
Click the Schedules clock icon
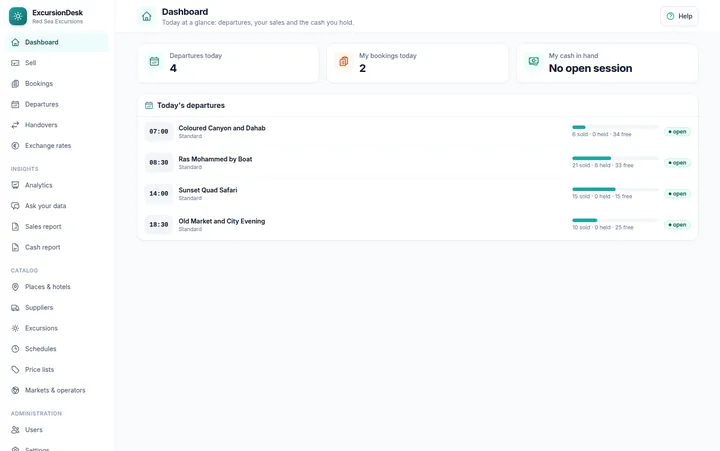click(x=15, y=349)
